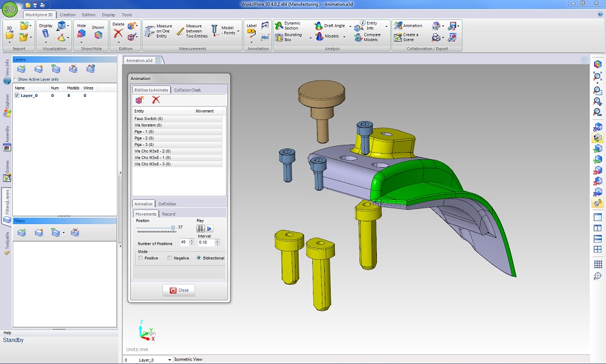Viewport: 606px width, 364px height.
Task: Open the Creation ribbon tab
Action: click(67, 15)
